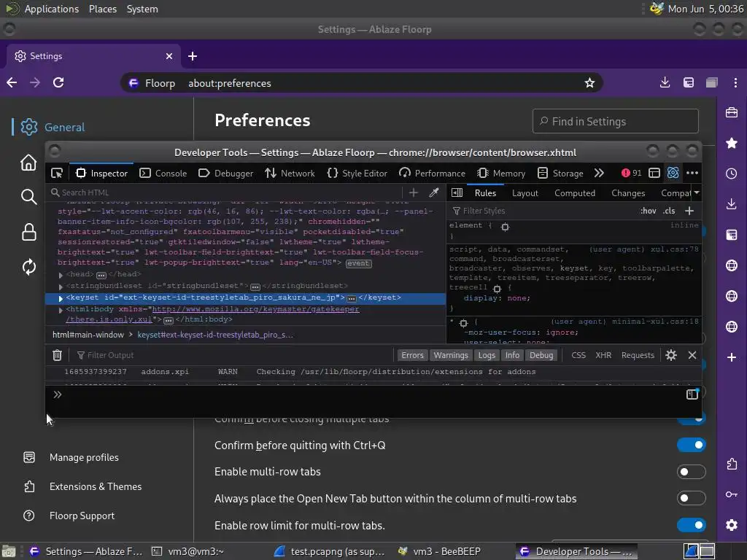Open the Inspector tab

[x=101, y=174]
